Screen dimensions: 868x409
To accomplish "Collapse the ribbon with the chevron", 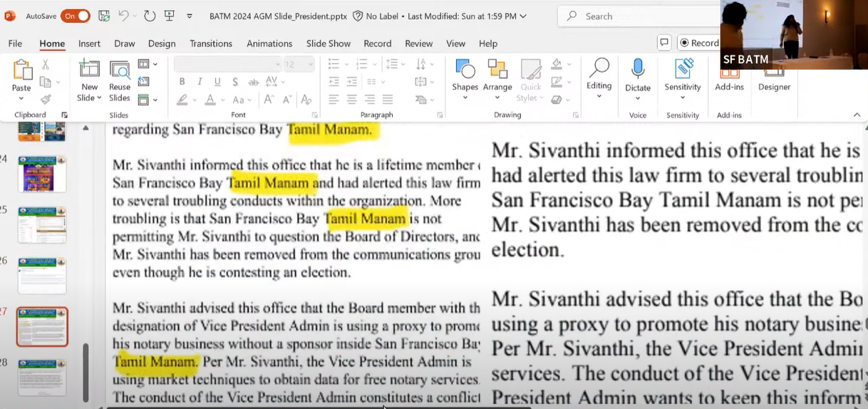I will pos(857,115).
